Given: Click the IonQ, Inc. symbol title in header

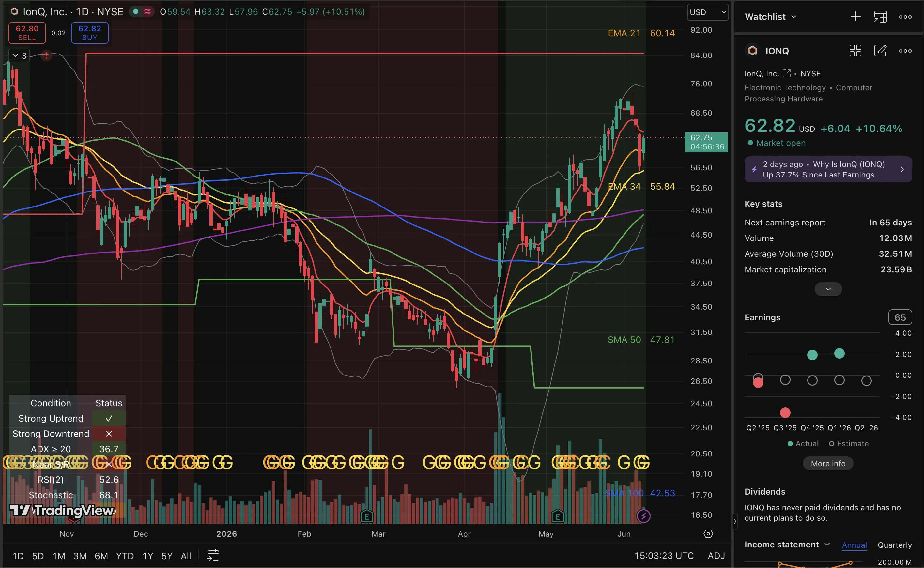Looking at the screenshot, I should click(45, 12).
